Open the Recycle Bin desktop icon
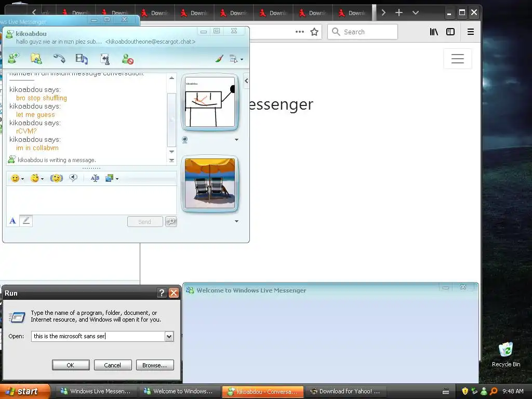Viewport: 532px width, 399px height. point(506,354)
